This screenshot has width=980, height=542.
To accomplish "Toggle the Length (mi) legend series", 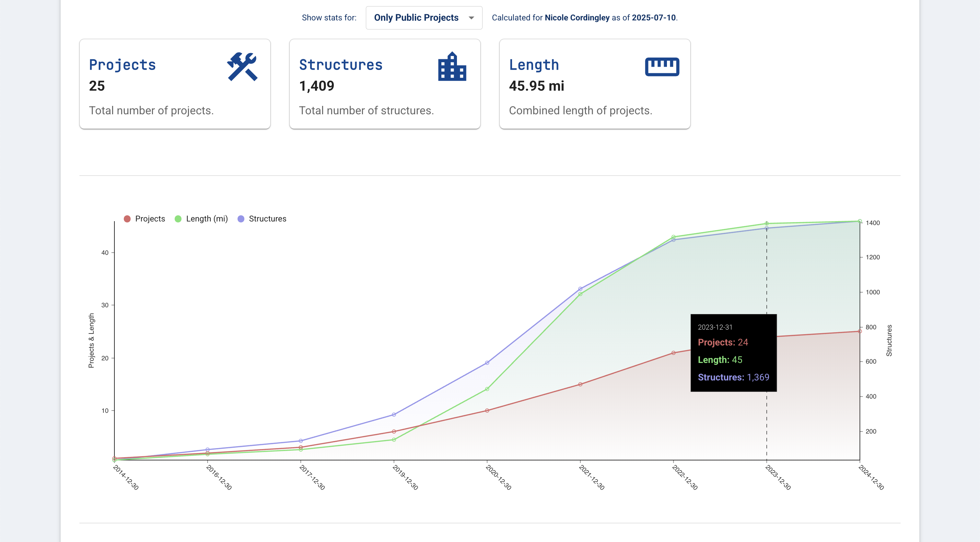I will 206,219.
